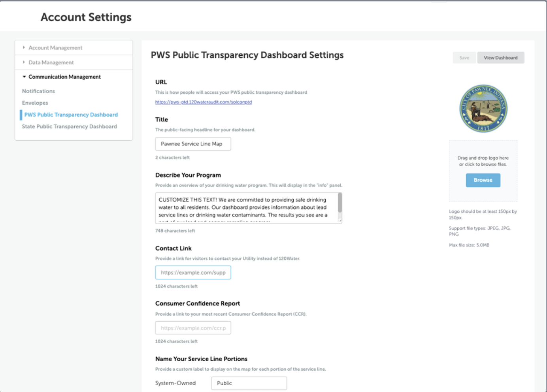
Task: Click the City of Pawnee seal logo
Action: coord(483,109)
